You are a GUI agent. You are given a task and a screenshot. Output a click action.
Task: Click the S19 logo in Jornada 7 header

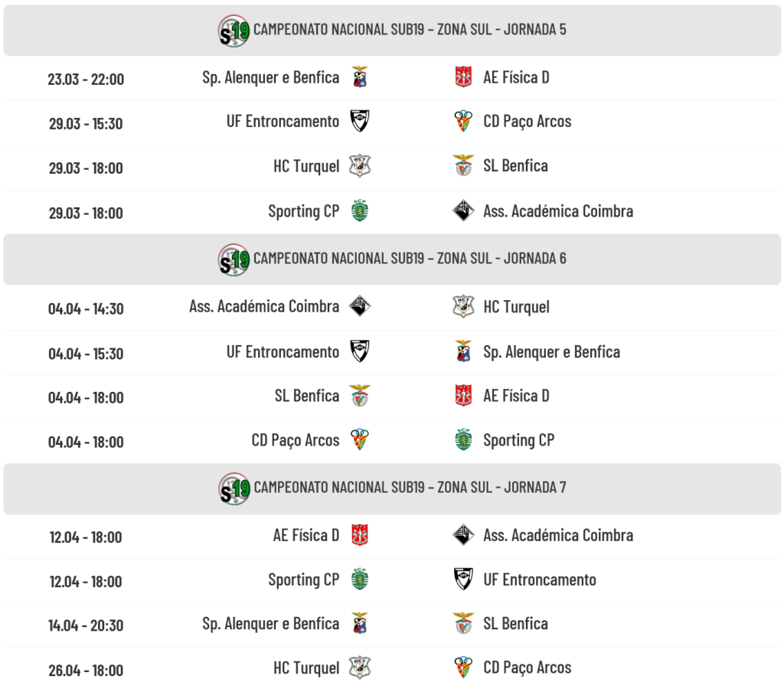pos(234,488)
